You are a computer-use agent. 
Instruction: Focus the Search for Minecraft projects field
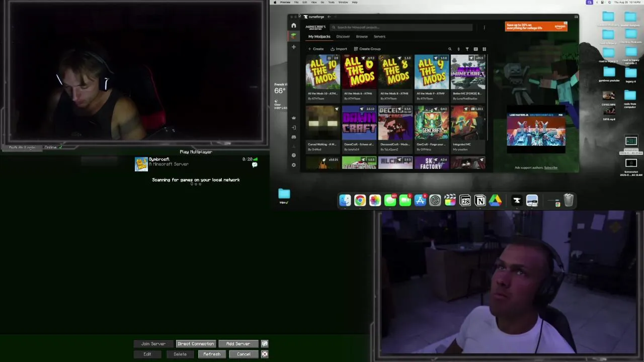(x=401, y=27)
